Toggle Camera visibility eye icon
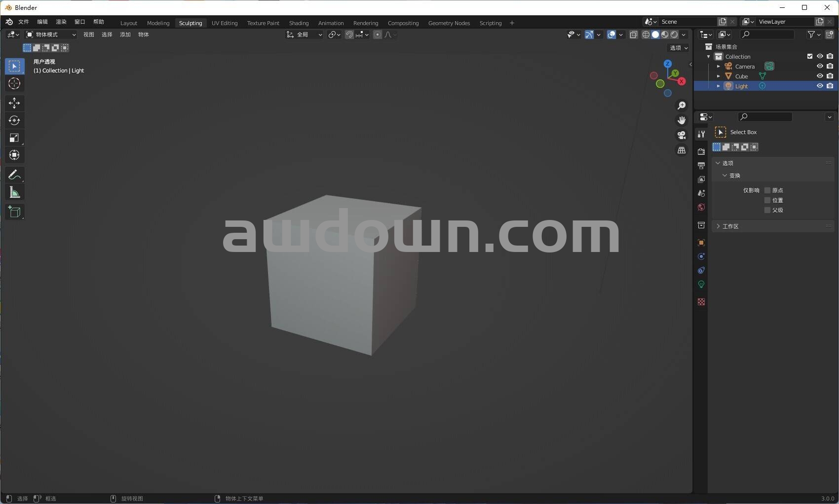Viewport: 839px width, 504px height. pos(820,66)
